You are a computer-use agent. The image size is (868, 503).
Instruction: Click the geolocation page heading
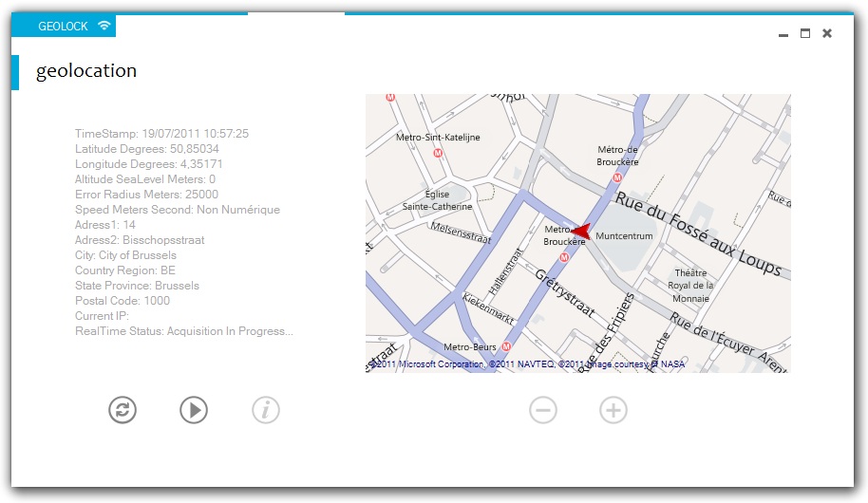(x=86, y=71)
